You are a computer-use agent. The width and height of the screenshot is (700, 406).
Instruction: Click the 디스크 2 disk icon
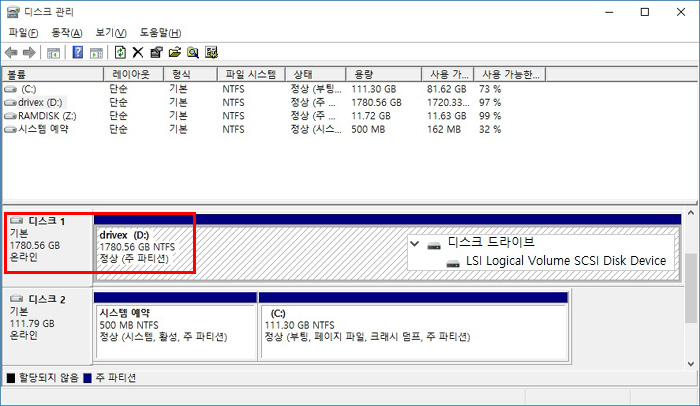click(x=17, y=298)
